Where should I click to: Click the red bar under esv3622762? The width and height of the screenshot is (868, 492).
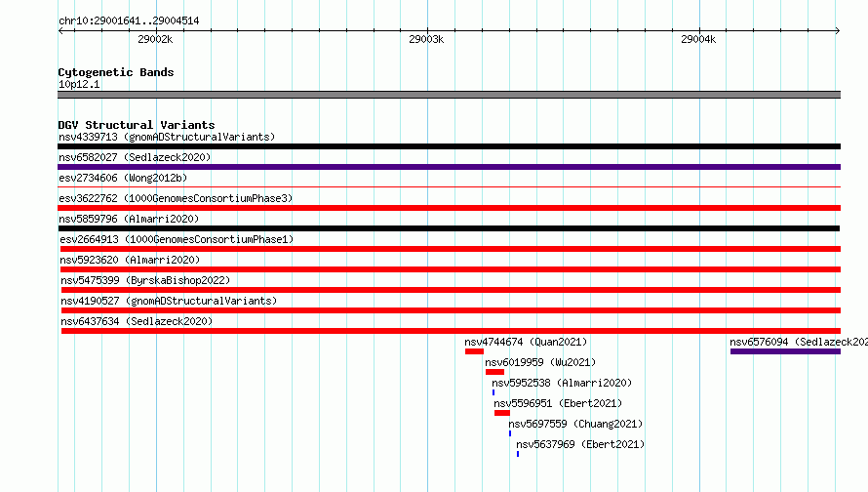click(x=449, y=208)
